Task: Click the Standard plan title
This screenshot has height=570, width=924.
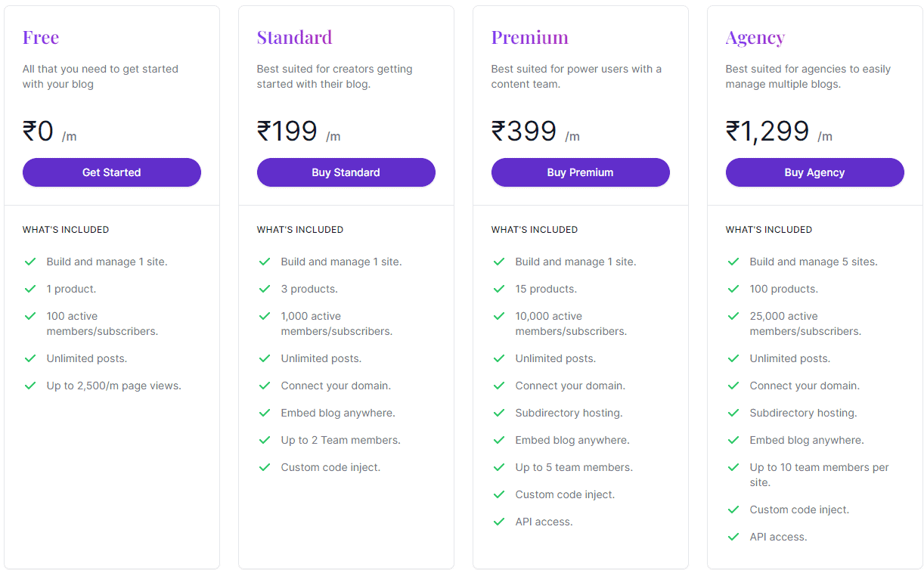Action: click(x=294, y=37)
